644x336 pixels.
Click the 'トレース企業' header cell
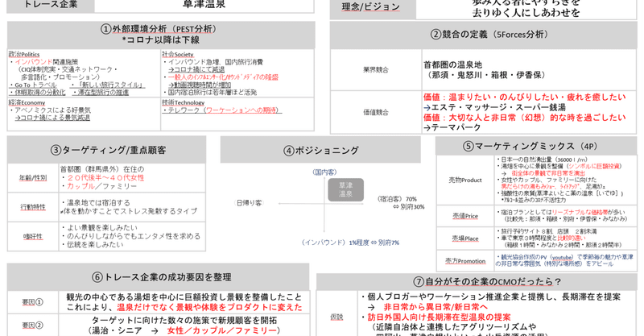point(51,5)
